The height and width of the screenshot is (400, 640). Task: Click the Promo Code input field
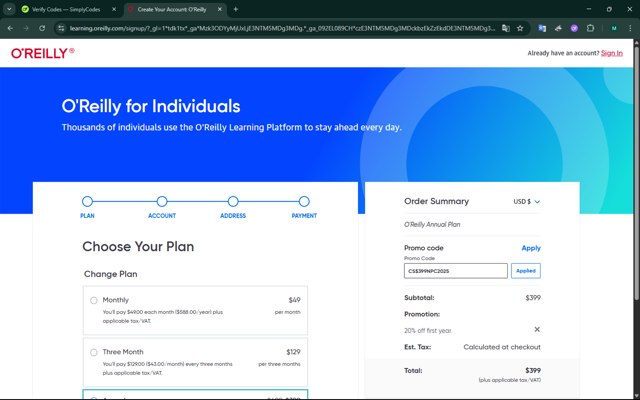pyautogui.click(x=456, y=271)
